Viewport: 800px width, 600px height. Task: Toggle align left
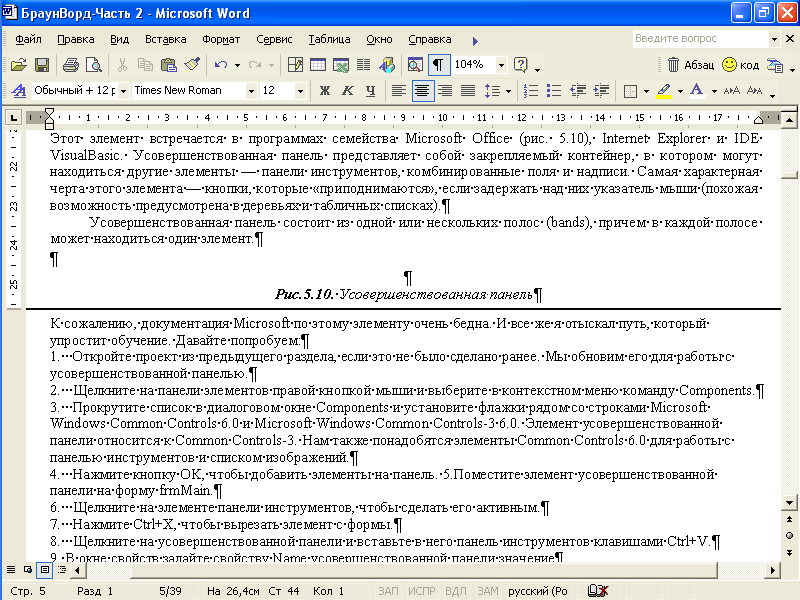398,91
